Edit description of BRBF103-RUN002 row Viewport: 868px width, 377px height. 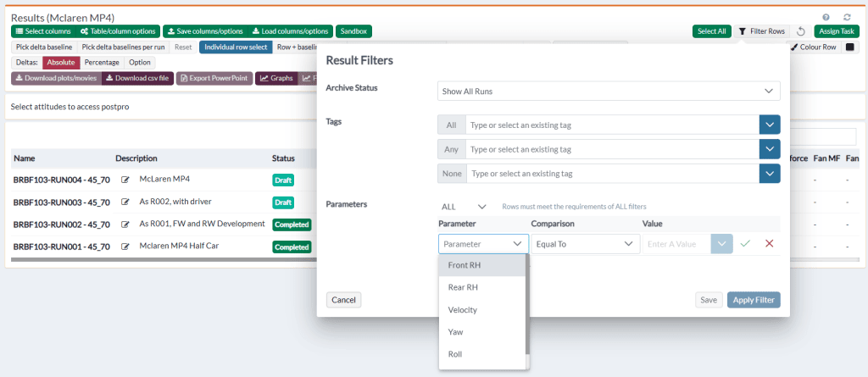click(x=125, y=225)
